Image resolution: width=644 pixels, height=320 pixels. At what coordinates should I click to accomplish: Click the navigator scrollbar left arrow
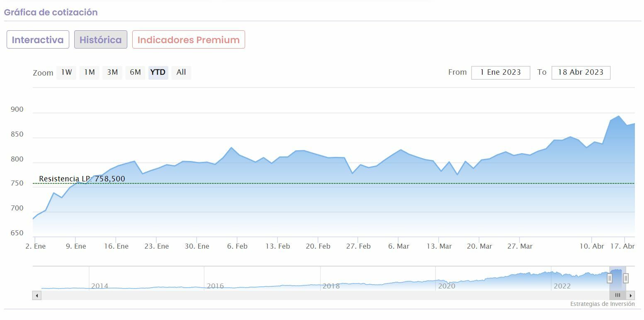point(37,296)
